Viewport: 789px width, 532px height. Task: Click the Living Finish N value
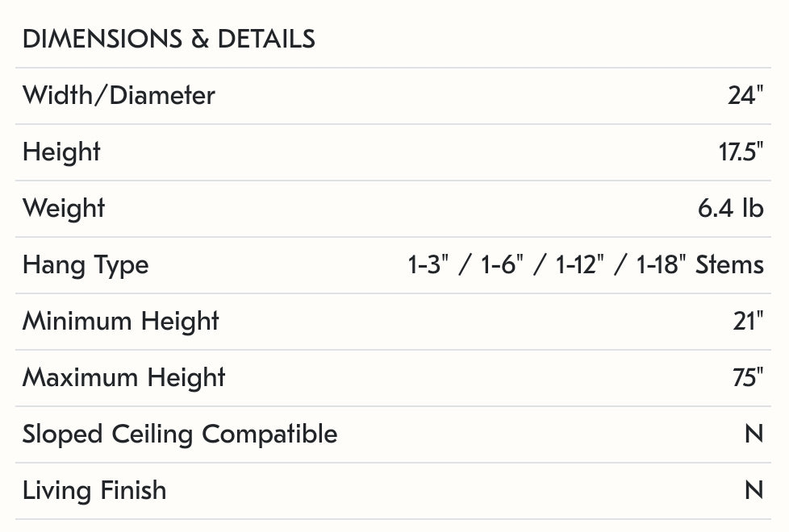coord(754,491)
